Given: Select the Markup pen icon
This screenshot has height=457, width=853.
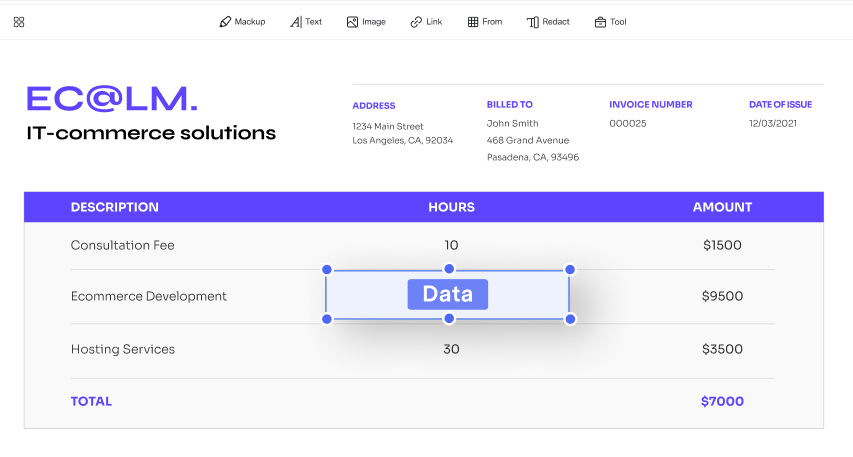Looking at the screenshot, I should (x=225, y=22).
